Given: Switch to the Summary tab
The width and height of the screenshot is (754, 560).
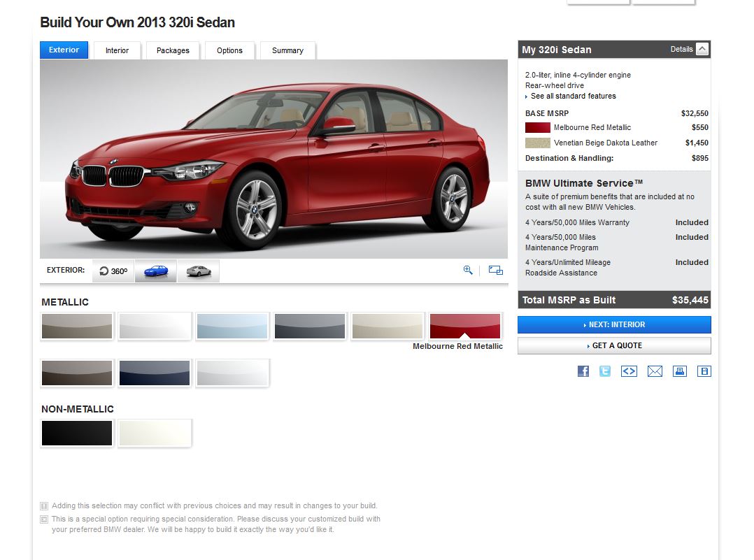Looking at the screenshot, I should pos(287,50).
